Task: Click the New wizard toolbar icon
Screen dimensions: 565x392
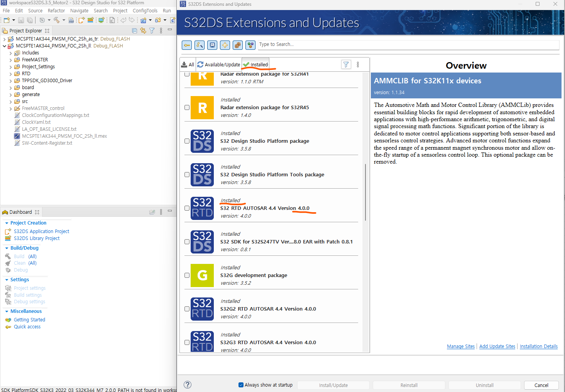Action: [7, 20]
